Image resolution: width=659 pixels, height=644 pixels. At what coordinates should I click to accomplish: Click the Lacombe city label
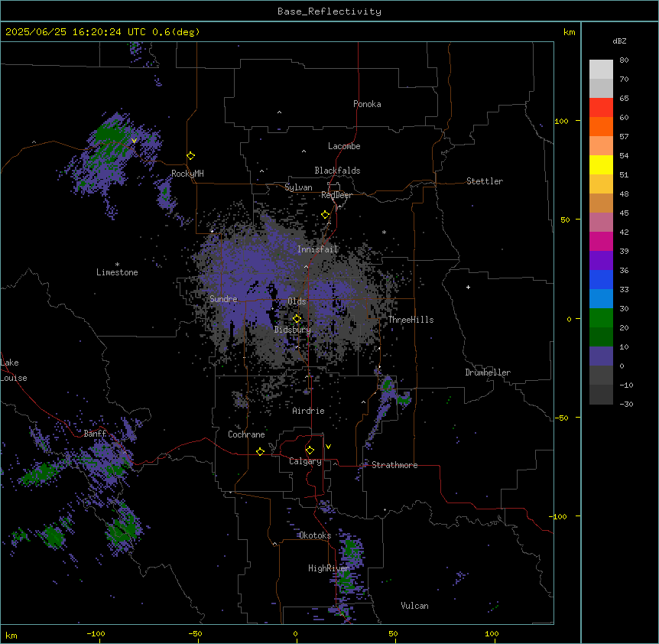click(x=344, y=146)
